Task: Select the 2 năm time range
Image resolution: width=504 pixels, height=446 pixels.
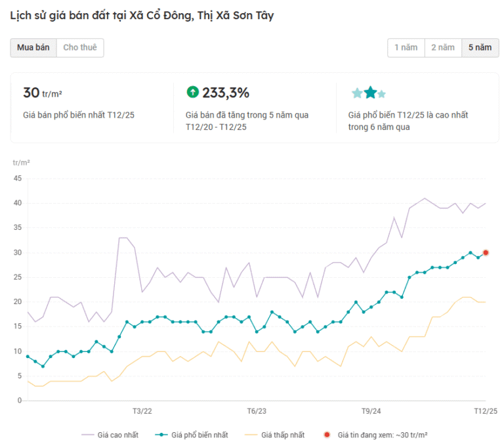Action: pos(442,47)
